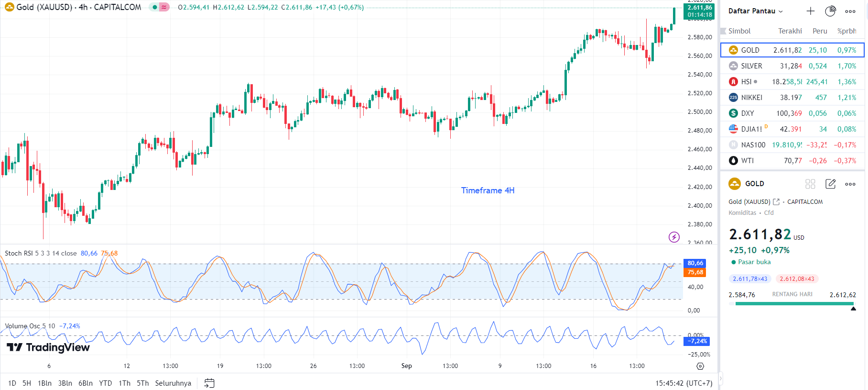Click the day range slider bar
Image resolution: width=868 pixels, height=390 pixels.
tap(794, 303)
